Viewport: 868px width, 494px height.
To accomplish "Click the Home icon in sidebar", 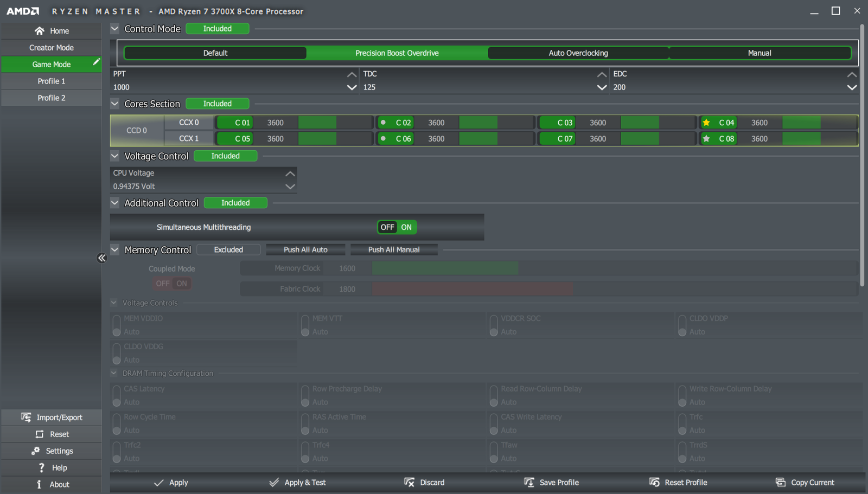I will [39, 31].
